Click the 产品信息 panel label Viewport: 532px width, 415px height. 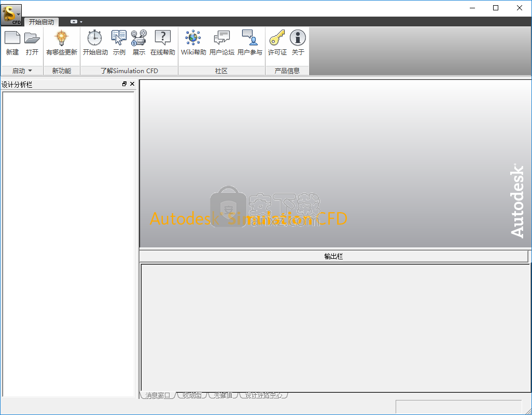[287, 71]
